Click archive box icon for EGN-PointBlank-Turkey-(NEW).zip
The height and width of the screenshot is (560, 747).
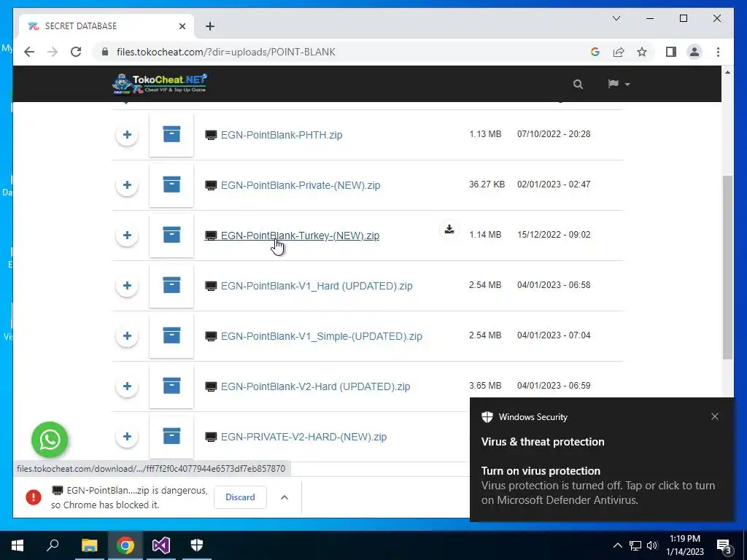click(x=171, y=235)
